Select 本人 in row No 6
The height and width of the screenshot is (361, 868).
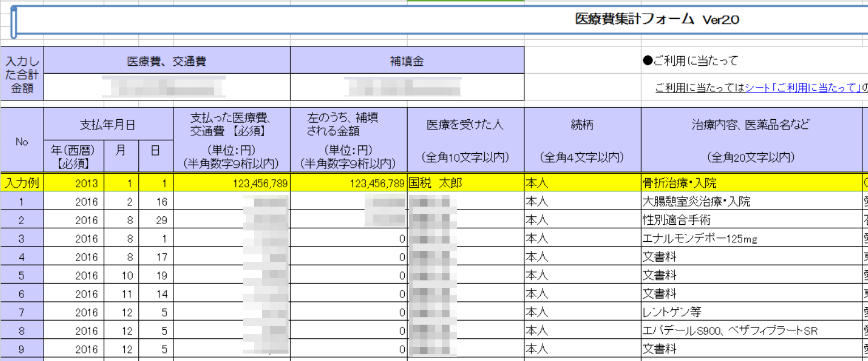tap(582, 293)
